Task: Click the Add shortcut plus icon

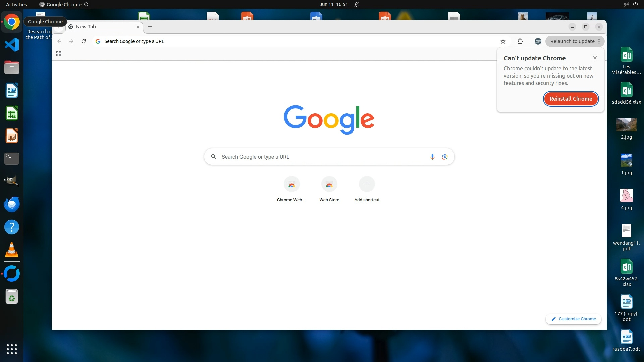Action: point(367,184)
